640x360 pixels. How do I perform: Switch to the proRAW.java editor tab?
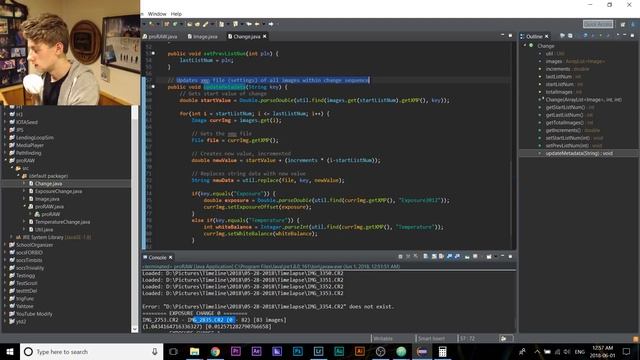(160, 36)
